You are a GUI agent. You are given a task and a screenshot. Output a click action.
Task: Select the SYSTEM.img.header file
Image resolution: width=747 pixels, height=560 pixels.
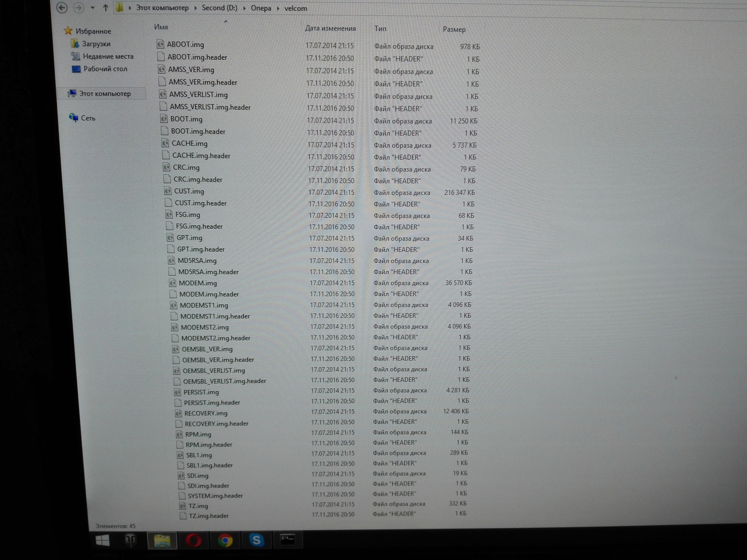215,496
